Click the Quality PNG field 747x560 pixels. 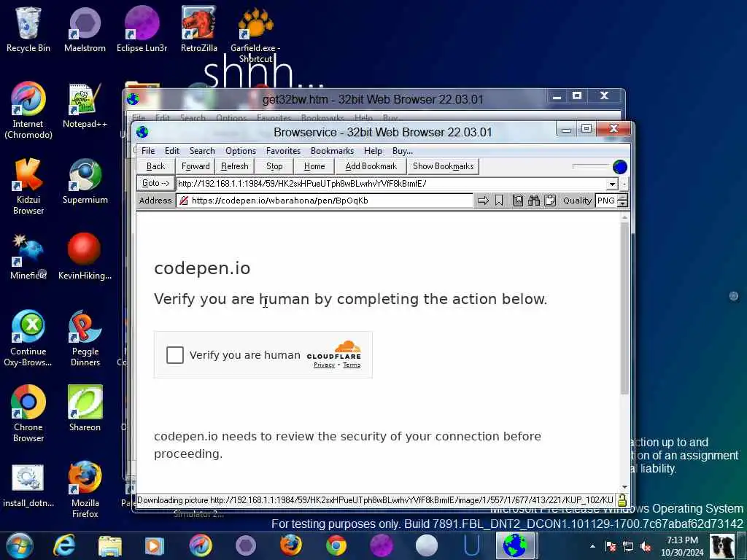click(606, 201)
